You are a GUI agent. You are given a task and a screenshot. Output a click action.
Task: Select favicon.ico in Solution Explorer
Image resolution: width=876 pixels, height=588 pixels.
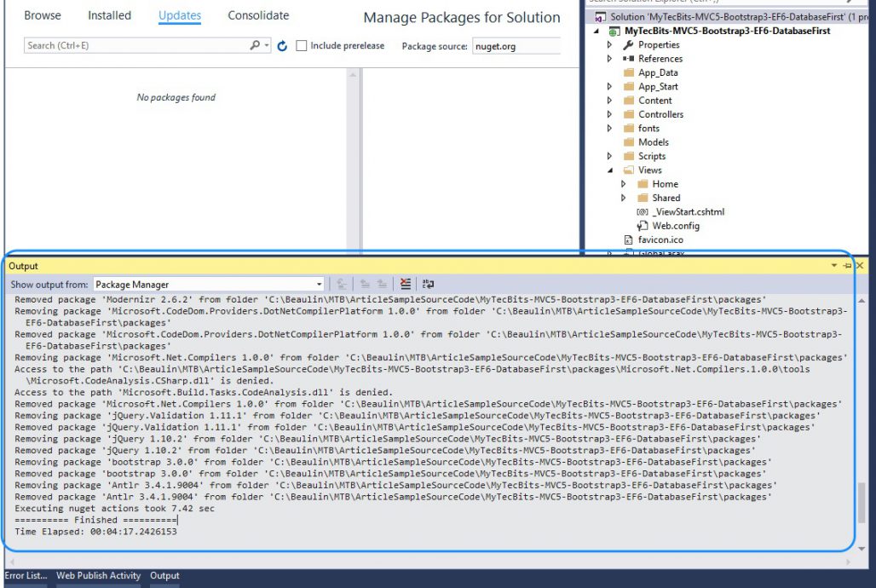661,239
